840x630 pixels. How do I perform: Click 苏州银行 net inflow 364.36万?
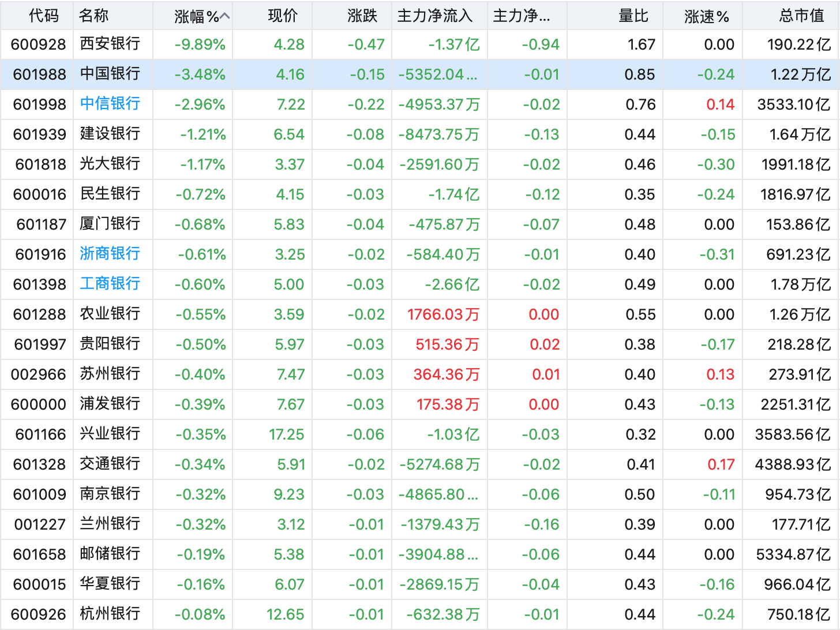pos(446,374)
